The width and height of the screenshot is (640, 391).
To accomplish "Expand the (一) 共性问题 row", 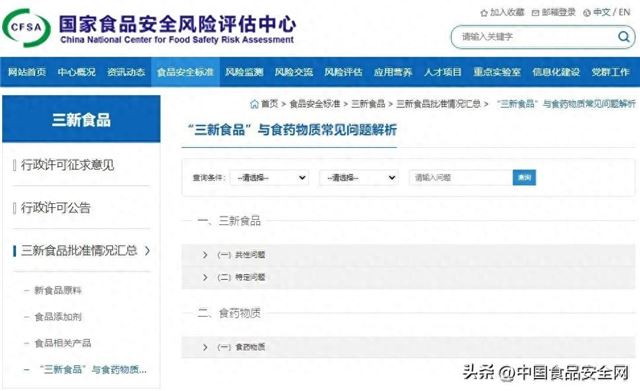I will point(408,255).
